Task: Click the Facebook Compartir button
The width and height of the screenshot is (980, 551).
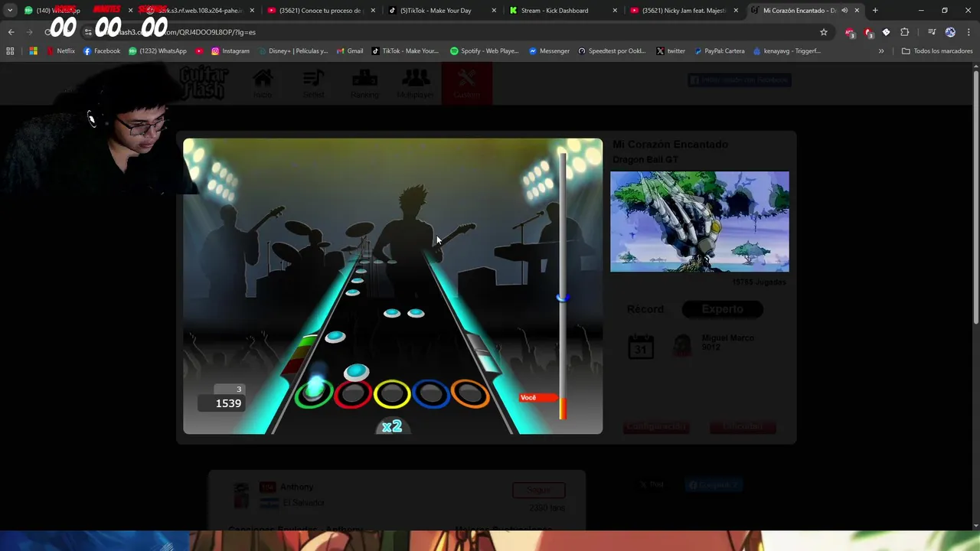Action: pos(714,484)
